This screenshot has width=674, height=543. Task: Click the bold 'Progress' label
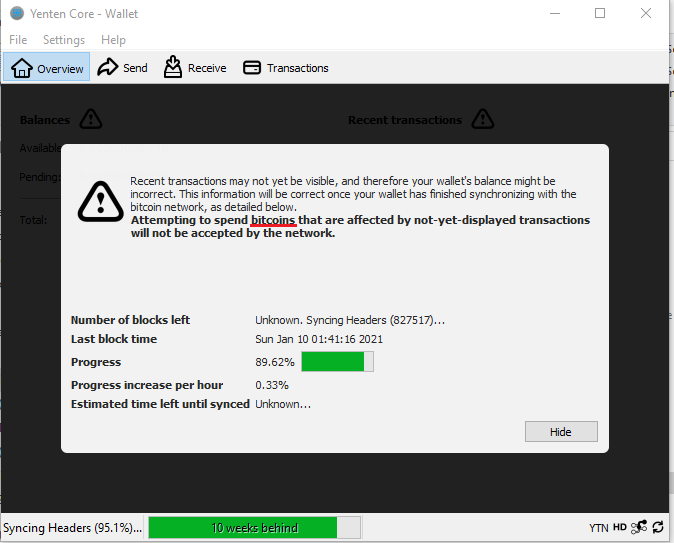click(96, 362)
